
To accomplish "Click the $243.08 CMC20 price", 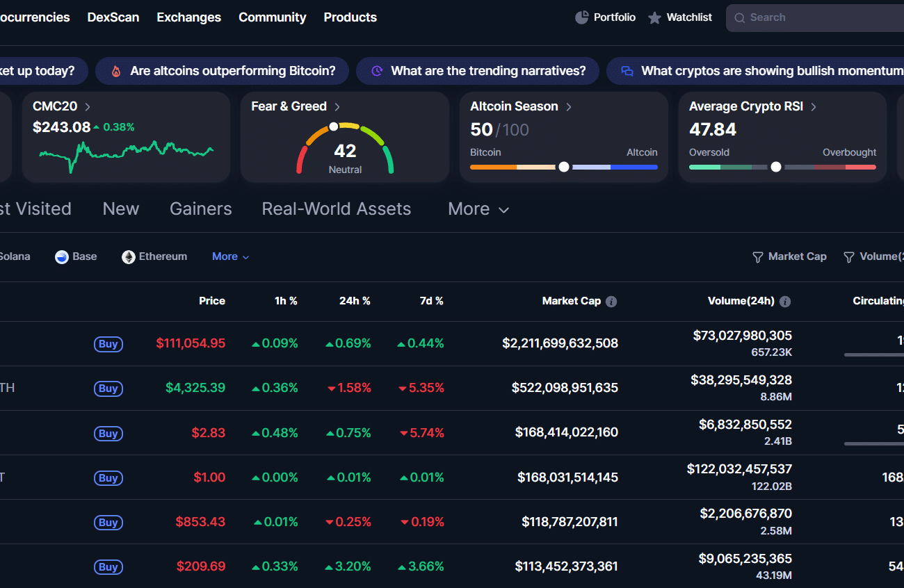I will coord(61,127).
